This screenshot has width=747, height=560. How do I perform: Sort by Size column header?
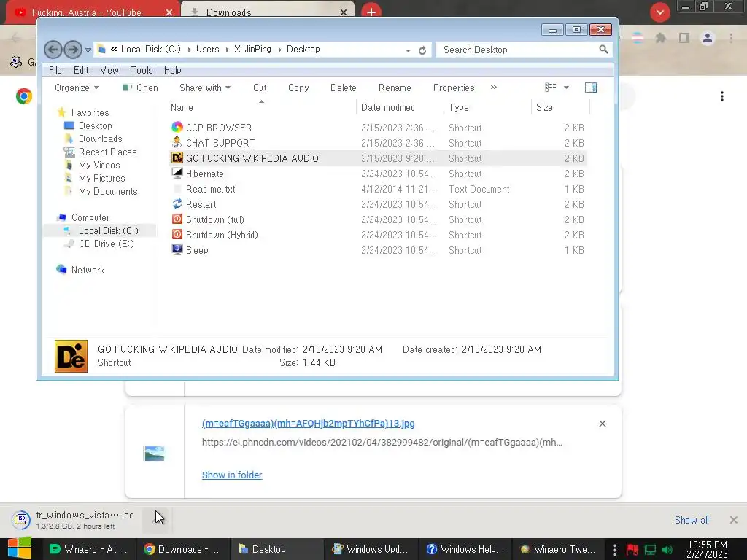click(x=544, y=108)
